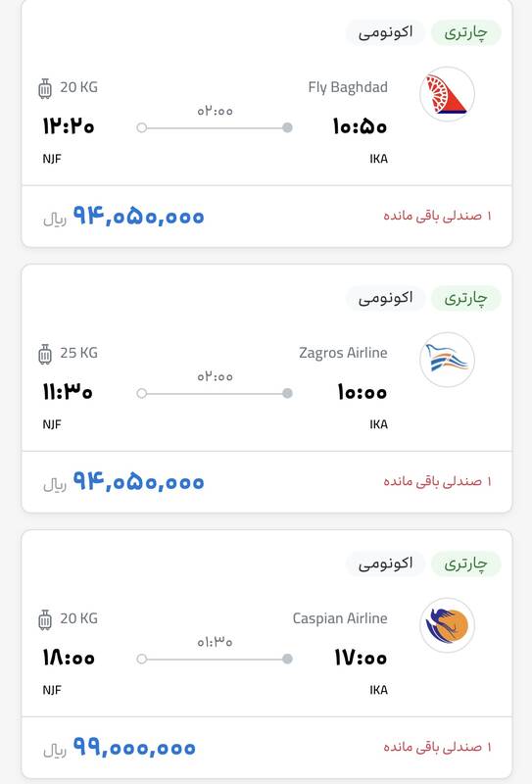Select the اکونومی tag on Caspian Airline card
Viewport: 532px width, 784px height.
coord(385,564)
